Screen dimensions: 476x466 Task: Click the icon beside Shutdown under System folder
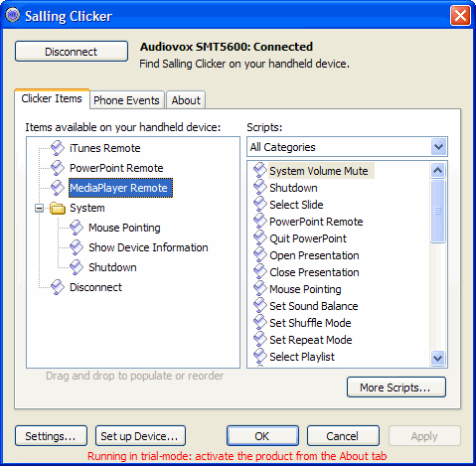(77, 267)
